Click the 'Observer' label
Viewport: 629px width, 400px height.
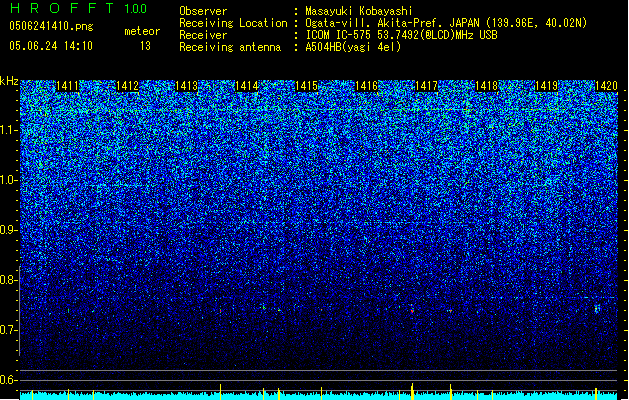(x=203, y=11)
